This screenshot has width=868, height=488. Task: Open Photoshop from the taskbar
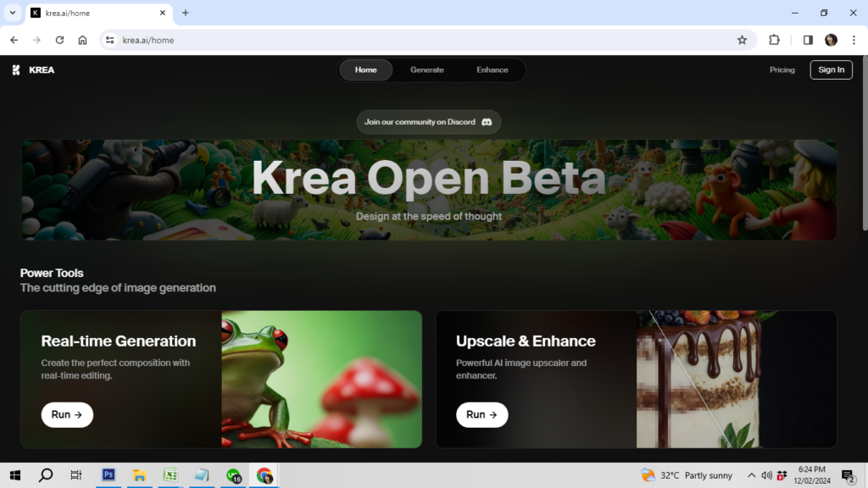pos(108,475)
